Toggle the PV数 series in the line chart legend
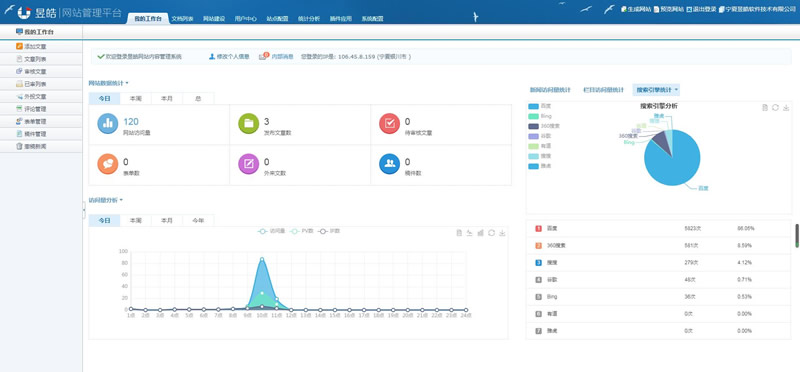The image size is (800, 372). (302, 231)
